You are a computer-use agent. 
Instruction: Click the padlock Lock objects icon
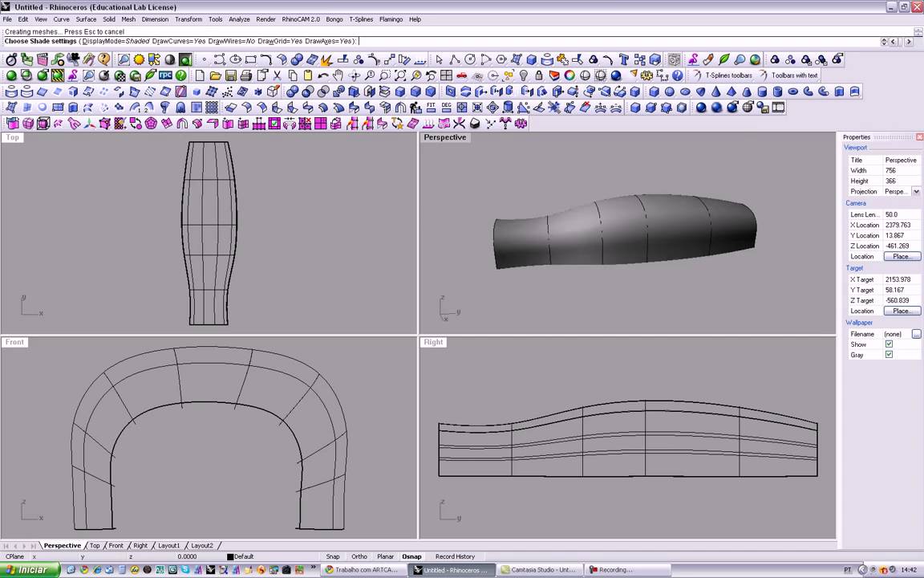click(539, 75)
